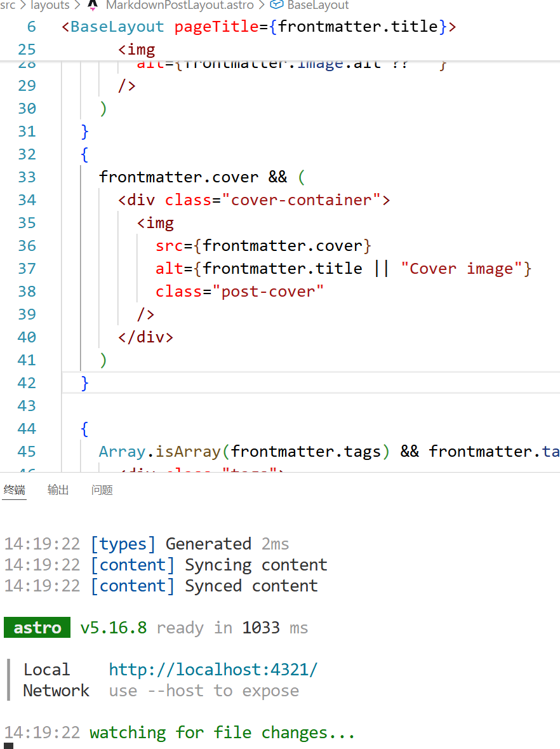Jump to sticky scroll line 25 img tag
Viewport: 560px width, 749px height.
point(137,50)
